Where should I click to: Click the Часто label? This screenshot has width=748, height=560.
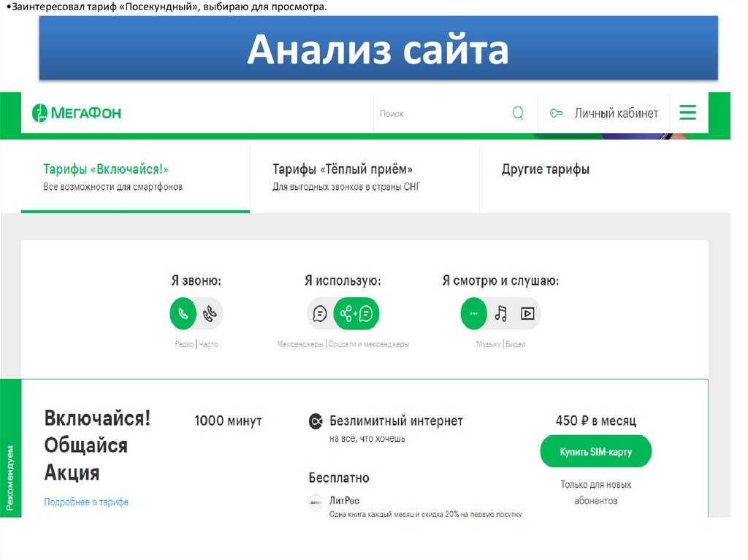tap(208, 344)
